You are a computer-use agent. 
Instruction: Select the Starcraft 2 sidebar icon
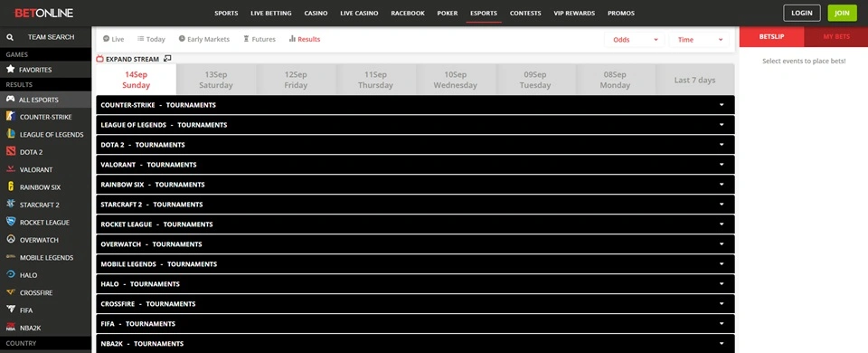click(x=11, y=204)
